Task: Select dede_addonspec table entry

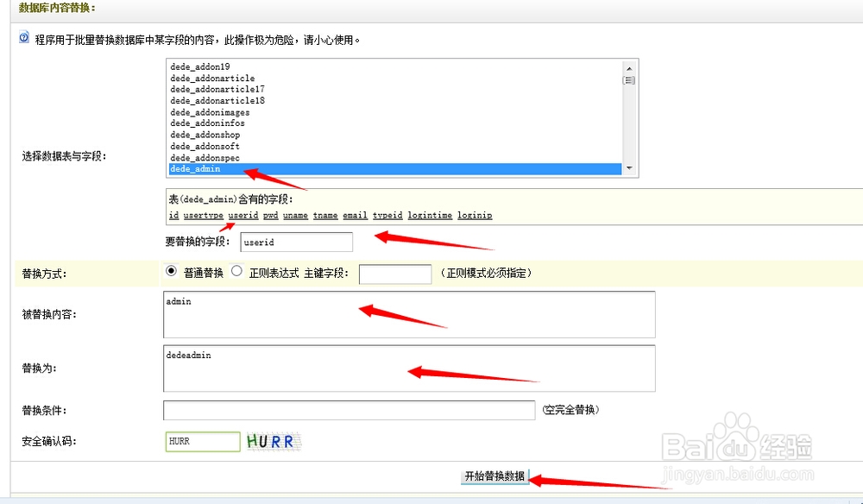Action: 394,158
